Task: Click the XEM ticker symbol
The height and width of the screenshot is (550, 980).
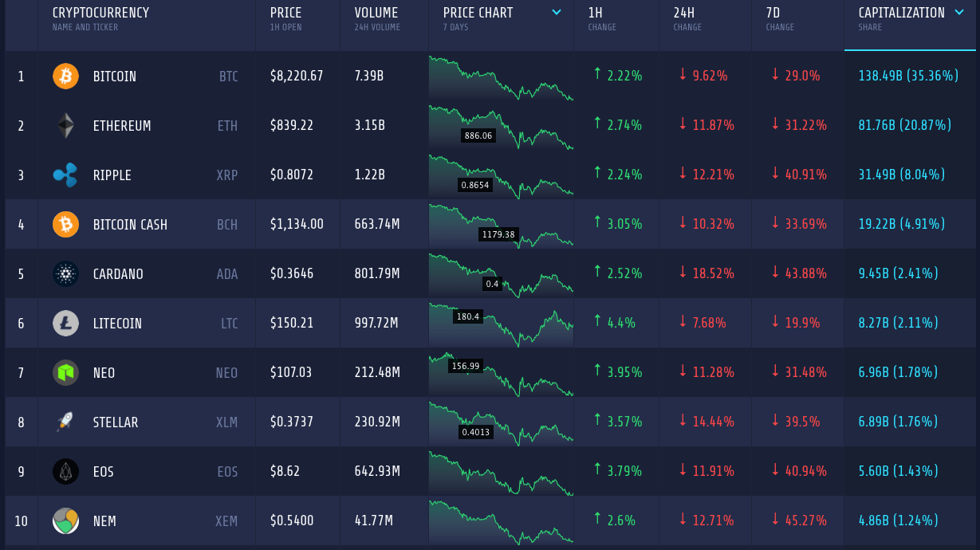Action: pos(226,521)
